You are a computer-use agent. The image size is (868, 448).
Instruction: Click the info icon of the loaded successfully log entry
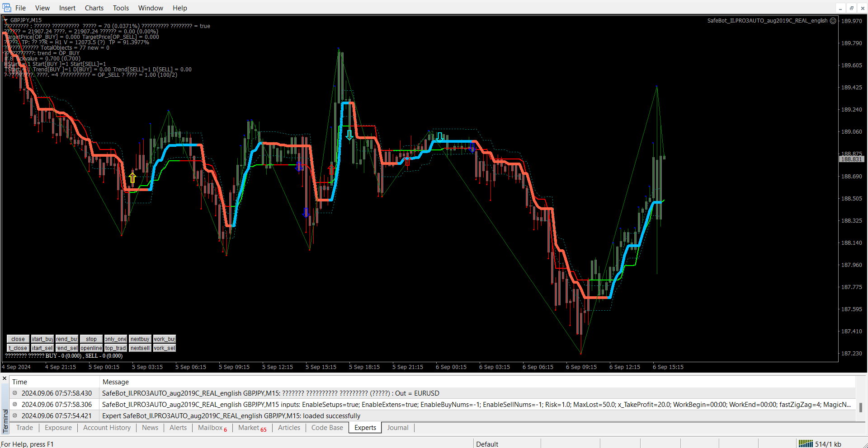point(15,415)
